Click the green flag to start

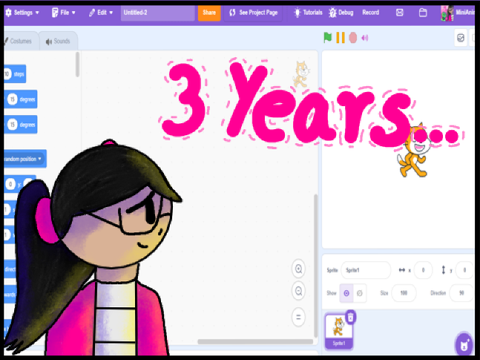328,37
